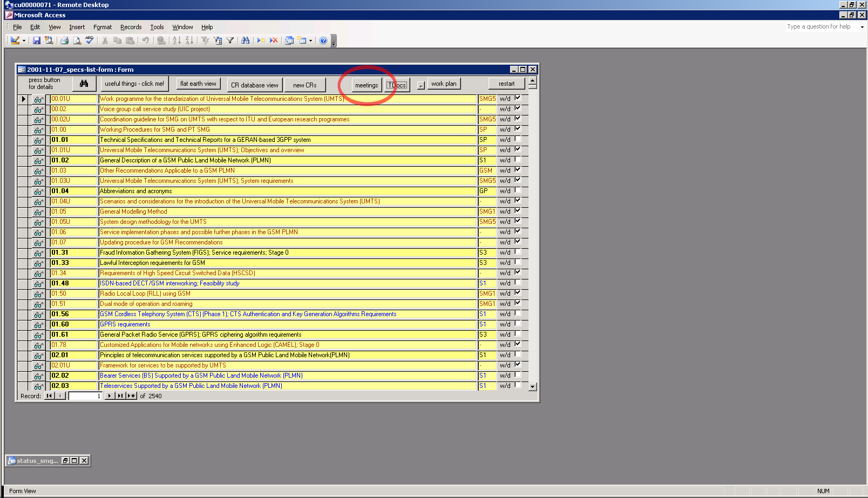
Task: Open the Records menu
Action: (131, 27)
